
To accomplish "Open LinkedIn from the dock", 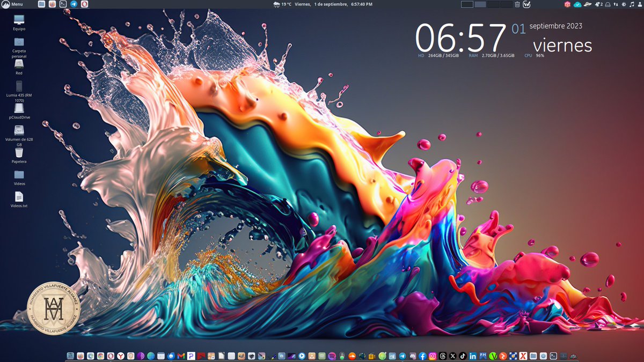I will [x=472, y=356].
